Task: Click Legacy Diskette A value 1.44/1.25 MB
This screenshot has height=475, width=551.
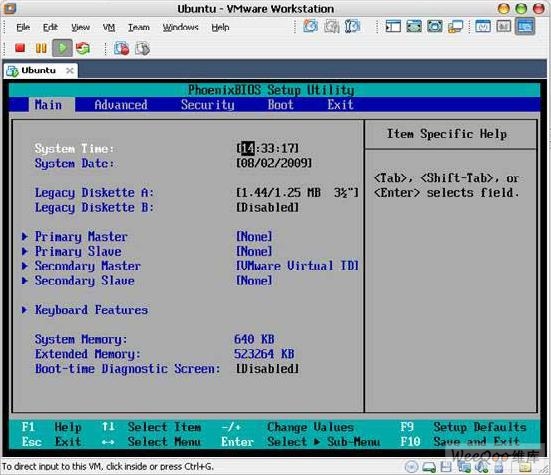Action: click(297, 193)
